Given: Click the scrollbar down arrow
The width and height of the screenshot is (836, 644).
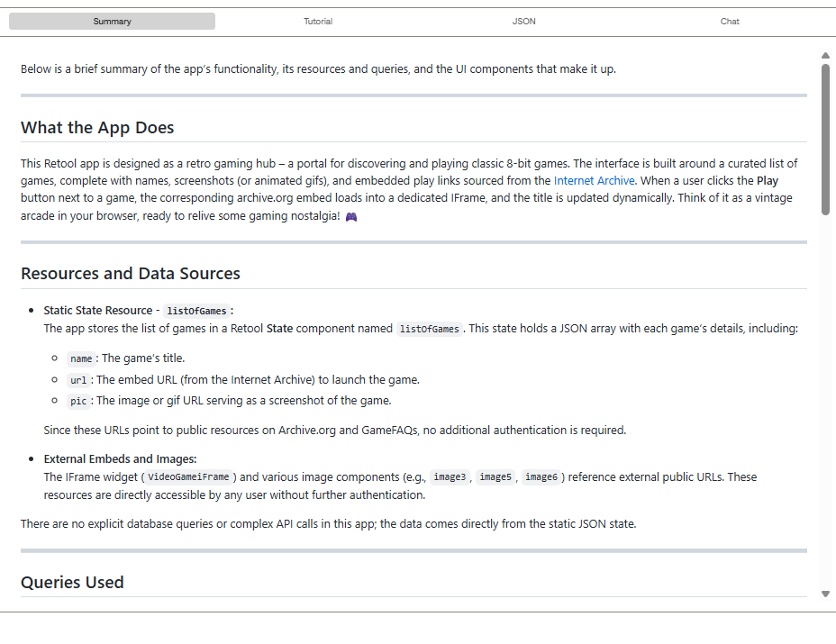Looking at the screenshot, I should 825,594.
